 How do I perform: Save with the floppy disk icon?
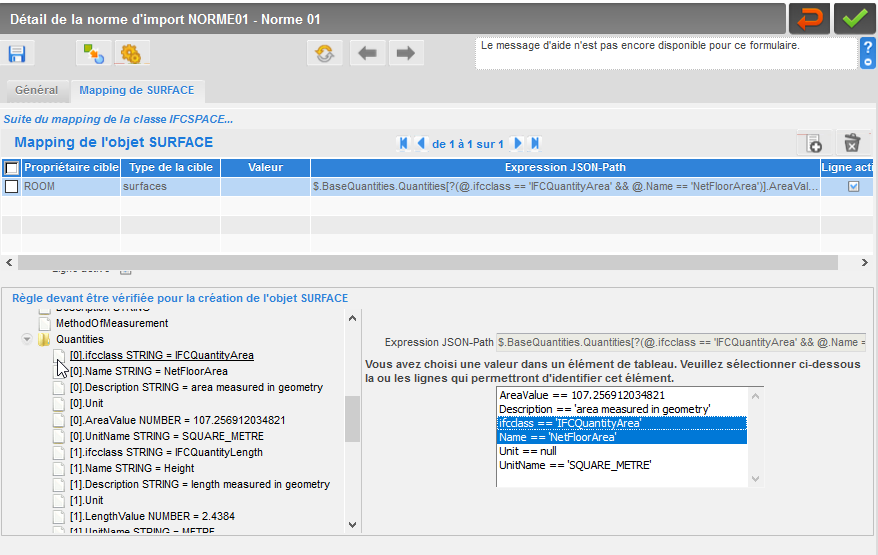(x=17, y=54)
